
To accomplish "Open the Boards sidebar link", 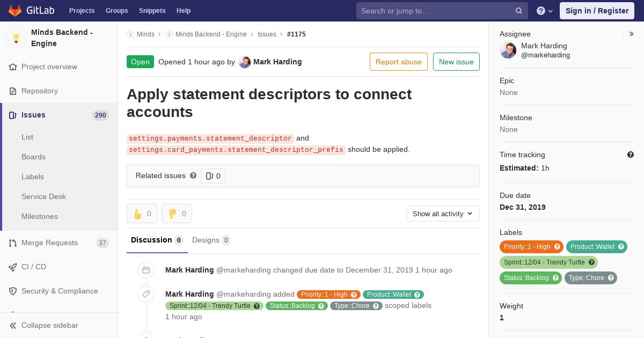I will tap(33, 157).
